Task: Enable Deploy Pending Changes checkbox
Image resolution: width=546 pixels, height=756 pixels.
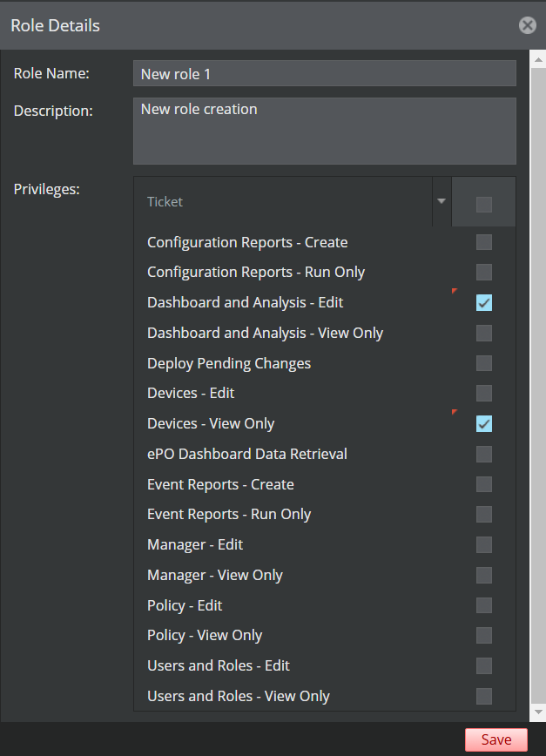Action: [484, 363]
